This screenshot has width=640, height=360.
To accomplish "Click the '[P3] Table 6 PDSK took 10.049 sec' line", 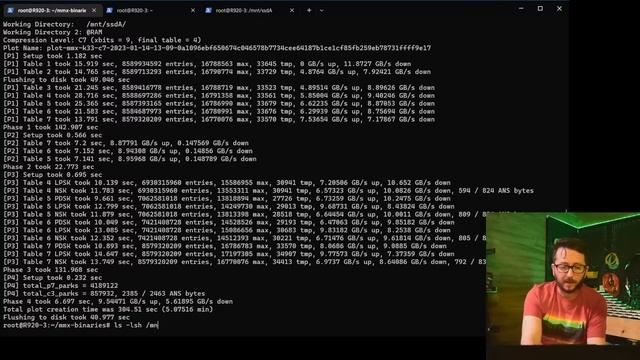I will [229, 222].
